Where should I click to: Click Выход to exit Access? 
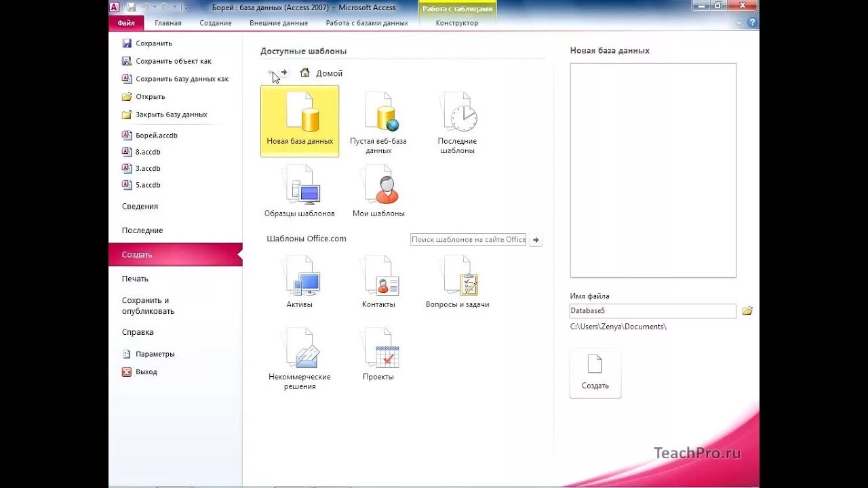coord(140,371)
